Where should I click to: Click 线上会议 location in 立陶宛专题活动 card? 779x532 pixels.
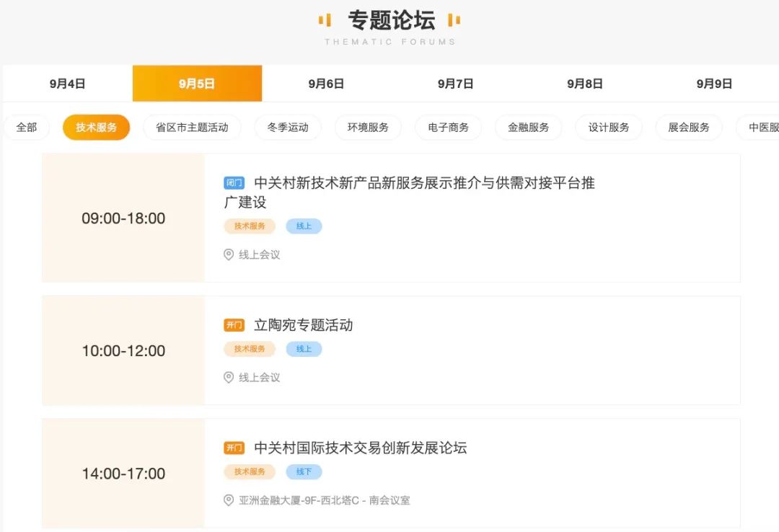pyautogui.click(x=260, y=377)
